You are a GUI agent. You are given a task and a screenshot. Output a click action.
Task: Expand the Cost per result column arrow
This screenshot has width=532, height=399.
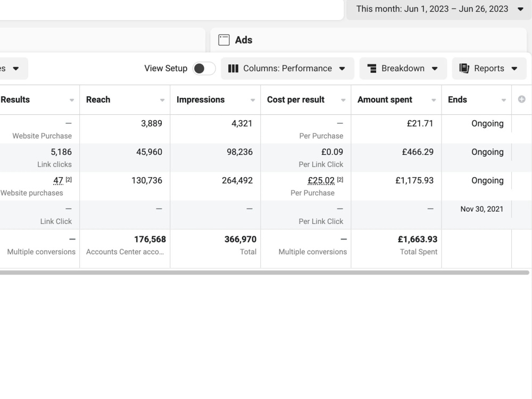tap(343, 100)
